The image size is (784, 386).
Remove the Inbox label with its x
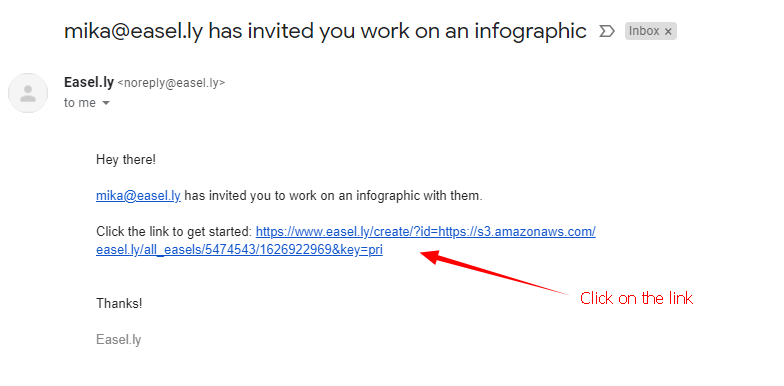point(668,32)
